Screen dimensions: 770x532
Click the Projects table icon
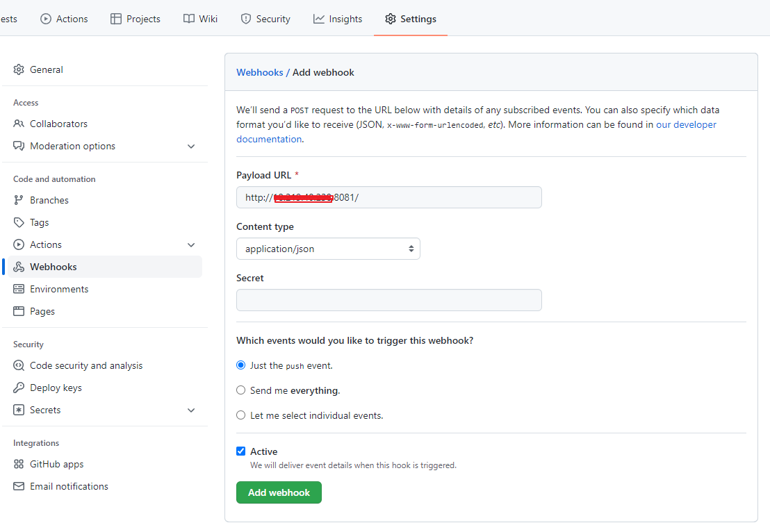[116, 19]
